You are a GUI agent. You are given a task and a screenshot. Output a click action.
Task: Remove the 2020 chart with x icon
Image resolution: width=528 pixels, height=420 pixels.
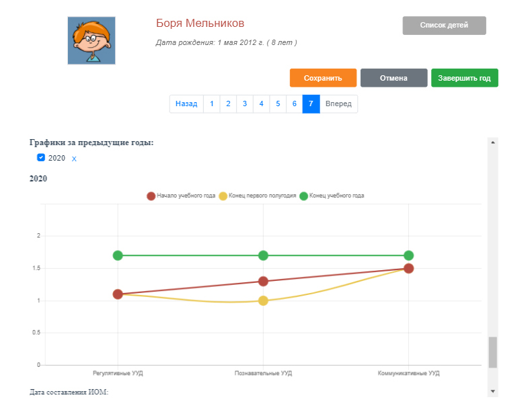74,159
